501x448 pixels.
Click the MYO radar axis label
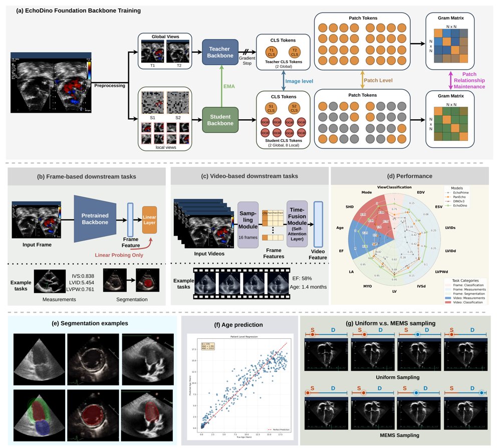367,286
